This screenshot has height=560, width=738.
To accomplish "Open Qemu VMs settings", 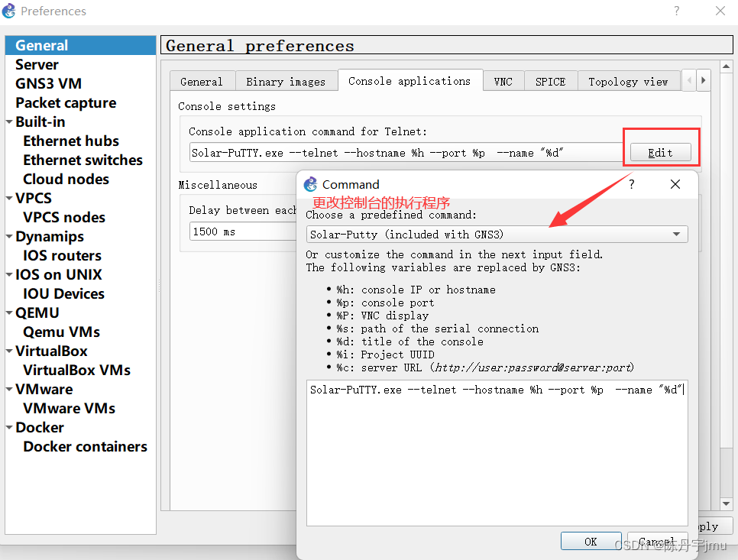I will [x=62, y=332].
